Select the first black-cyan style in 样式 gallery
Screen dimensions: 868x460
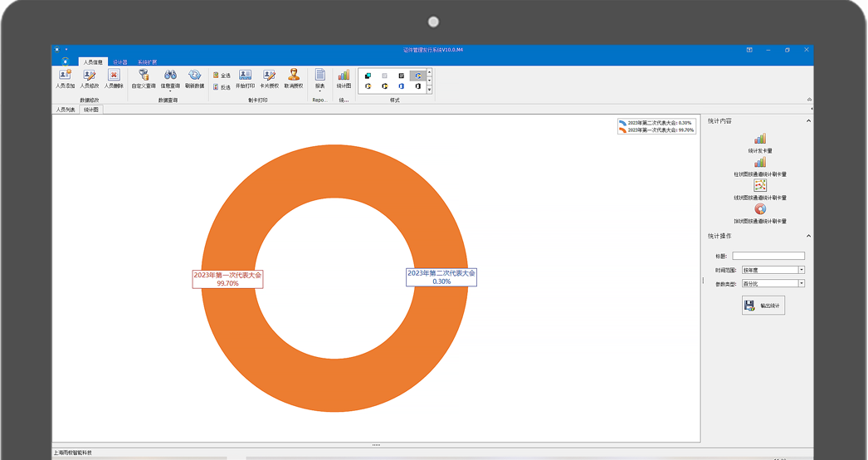pyautogui.click(x=368, y=76)
